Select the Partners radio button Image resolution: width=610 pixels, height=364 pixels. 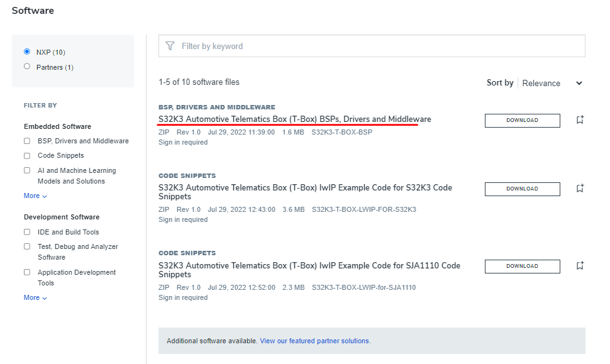coord(27,67)
